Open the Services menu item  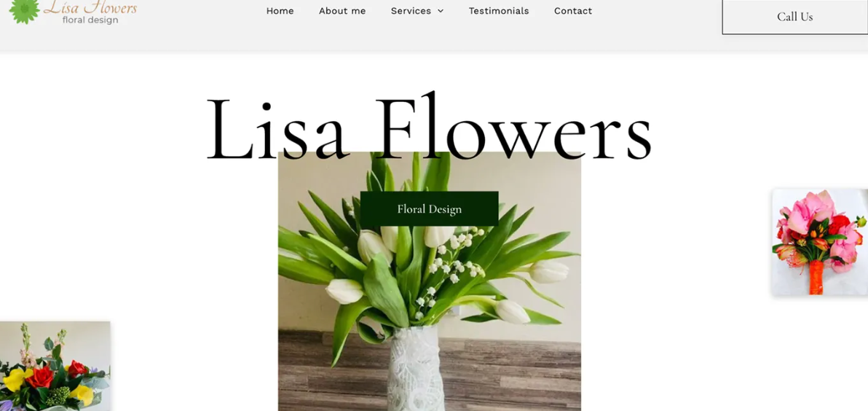pyautogui.click(x=411, y=11)
